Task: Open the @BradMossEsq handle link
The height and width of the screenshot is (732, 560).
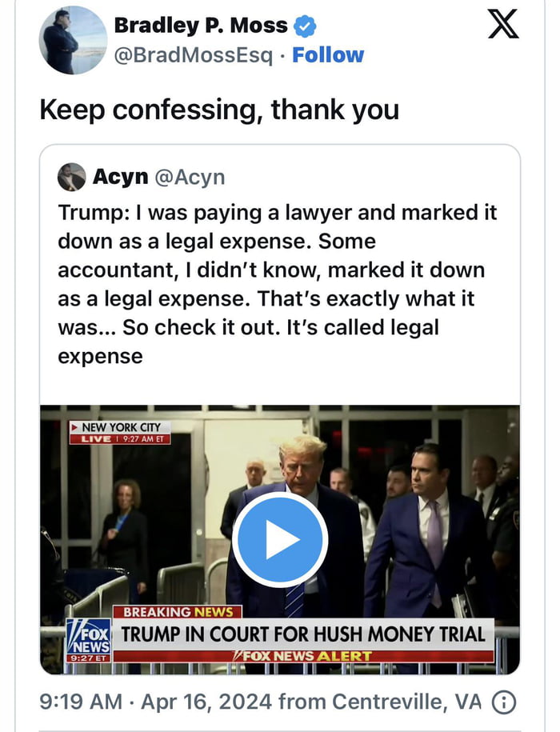Action: pyautogui.click(x=195, y=54)
